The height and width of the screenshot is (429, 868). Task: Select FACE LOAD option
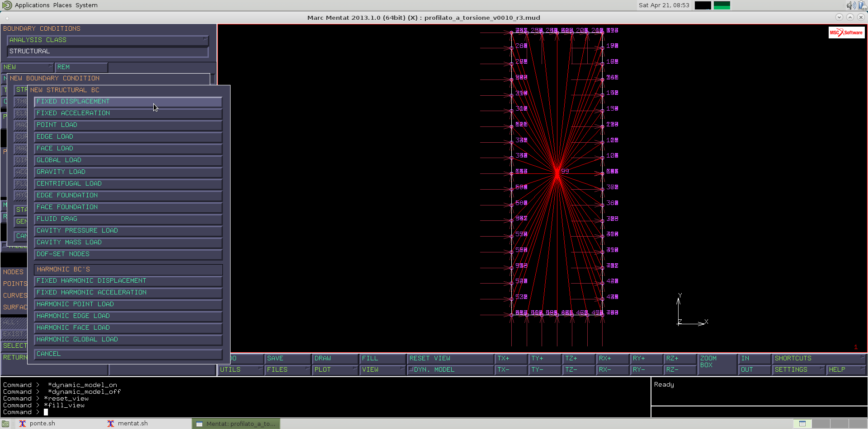pyautogui.click(x=128, y=149)
